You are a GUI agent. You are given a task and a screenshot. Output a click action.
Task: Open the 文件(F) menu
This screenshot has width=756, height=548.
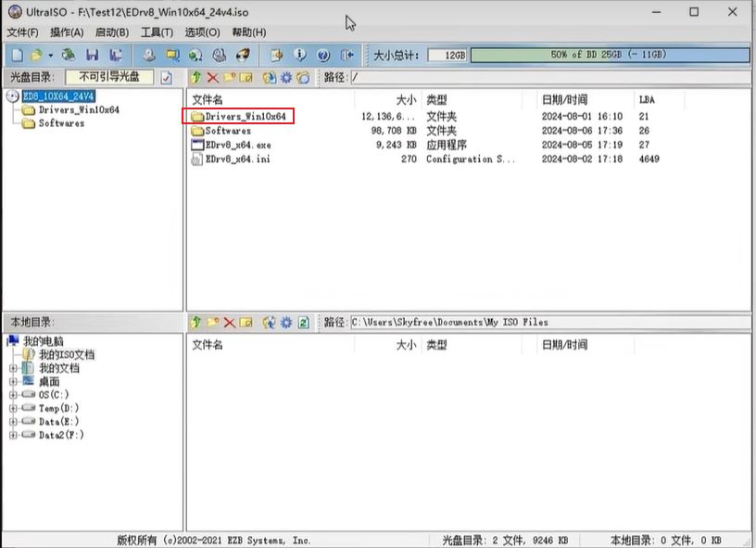tap(22, 32)
